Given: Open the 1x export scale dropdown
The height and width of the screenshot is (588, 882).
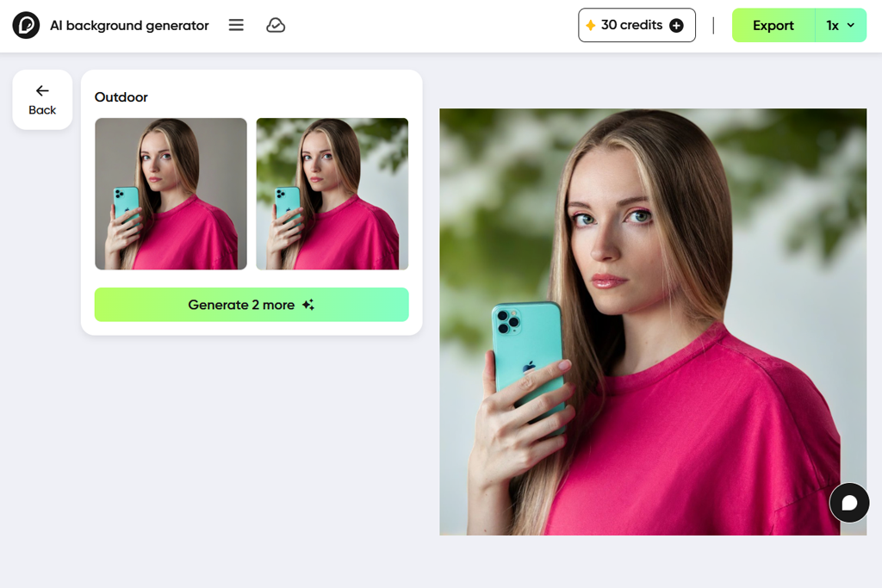Looking at the screenshot, I should point(841,25).
